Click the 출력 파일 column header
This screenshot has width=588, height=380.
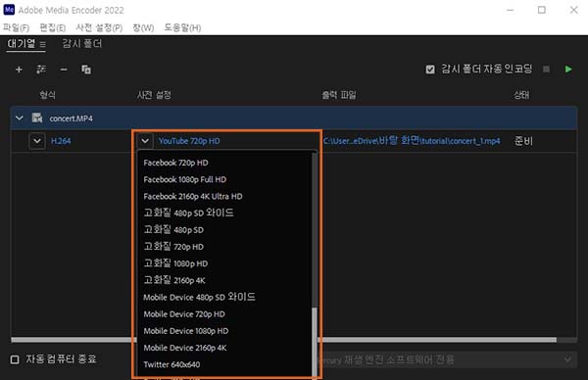(339, 95)
